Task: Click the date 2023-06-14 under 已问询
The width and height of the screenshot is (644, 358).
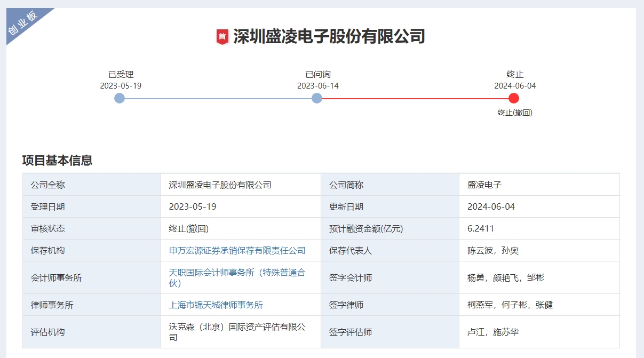Action: pos(318,86)
